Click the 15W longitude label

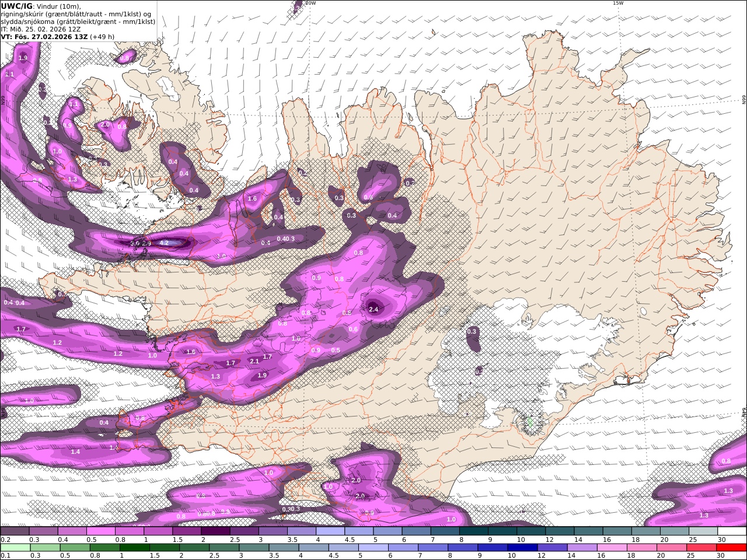(x=618, y=3)
